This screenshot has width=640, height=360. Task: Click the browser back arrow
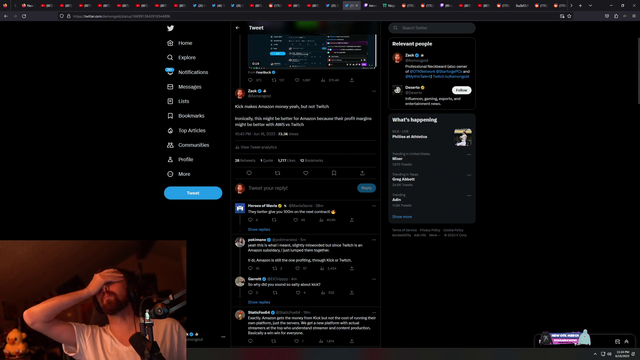[6, 16]
